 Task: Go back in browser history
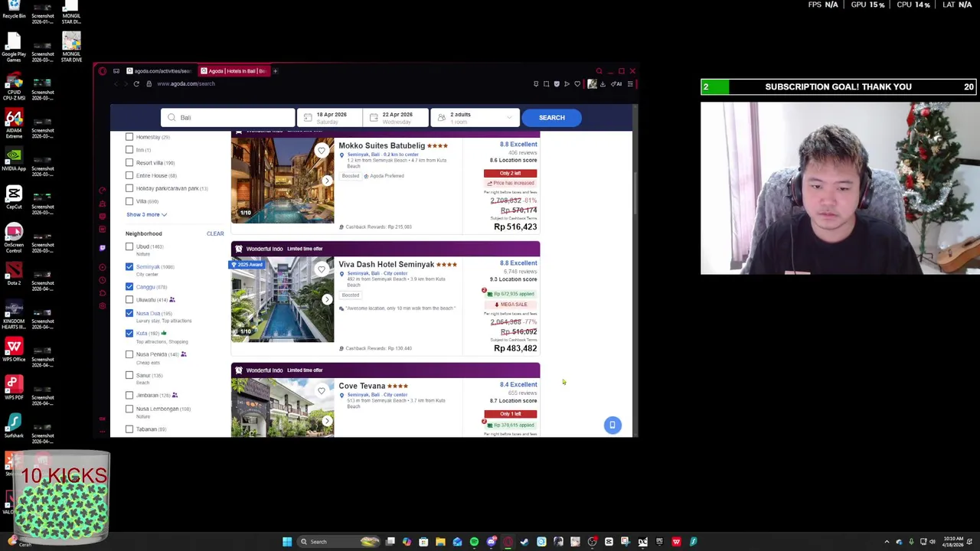pos(116,83)
